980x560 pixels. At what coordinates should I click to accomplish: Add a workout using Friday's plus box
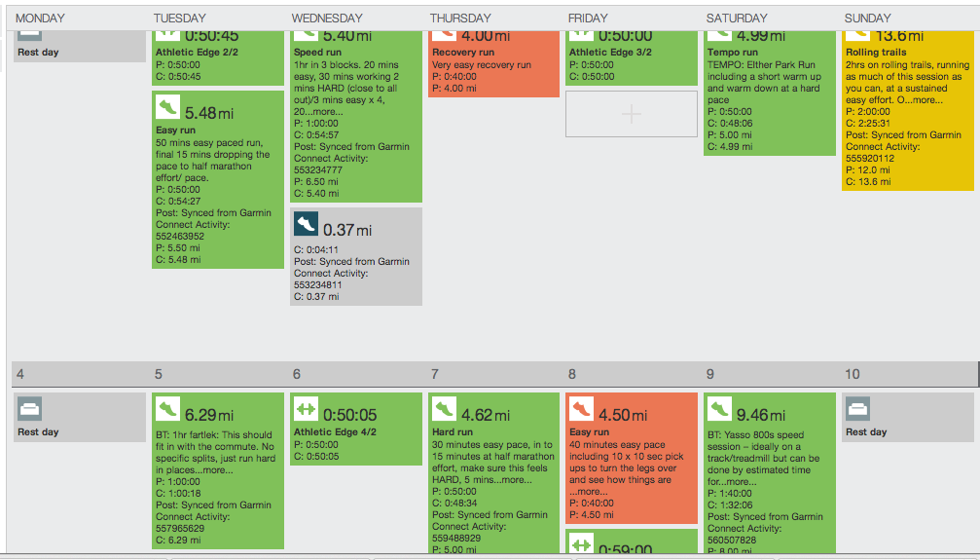[x=631, y=114]
